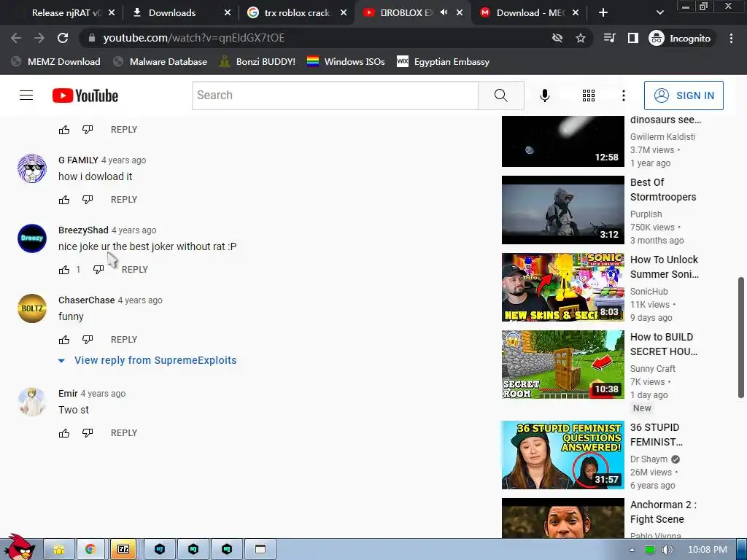Open the YouTube apps grid
The width and height of the screenshot is (747, 560).
589,96
